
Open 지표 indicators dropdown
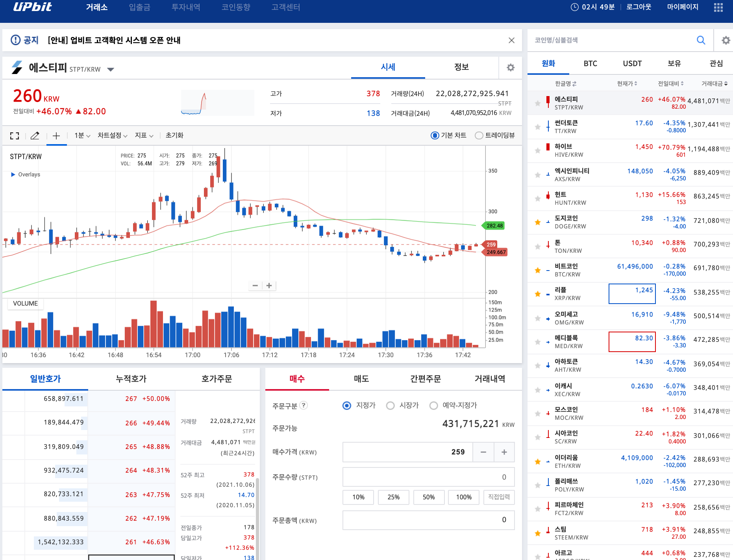pos(144,135)
